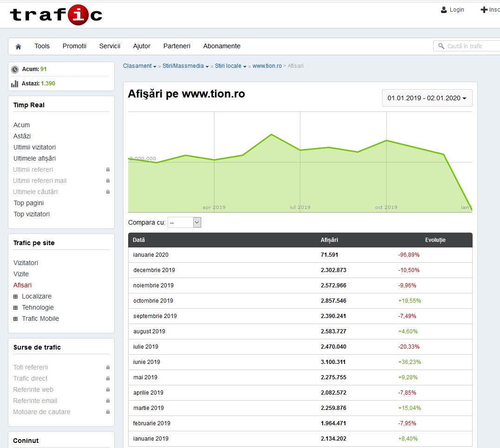
Task: Open the date range dropdown
Action: pos(427,98)
